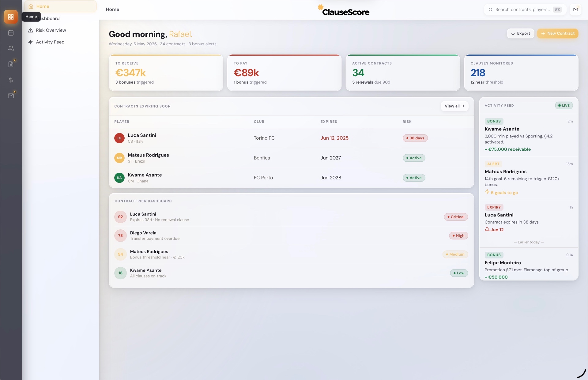Open the Active Contracts 34 card
This screenshot has width=588, height=380.
[403, 73]
